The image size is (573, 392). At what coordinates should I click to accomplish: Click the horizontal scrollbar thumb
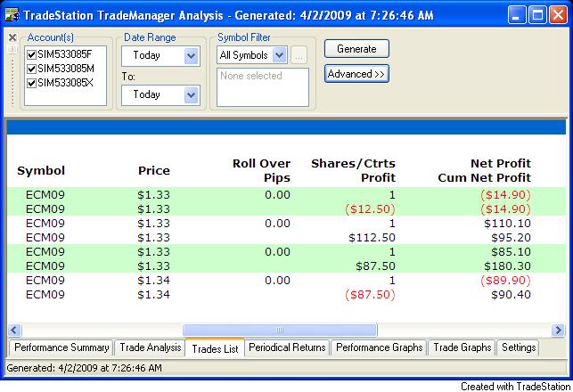point(280,331)
